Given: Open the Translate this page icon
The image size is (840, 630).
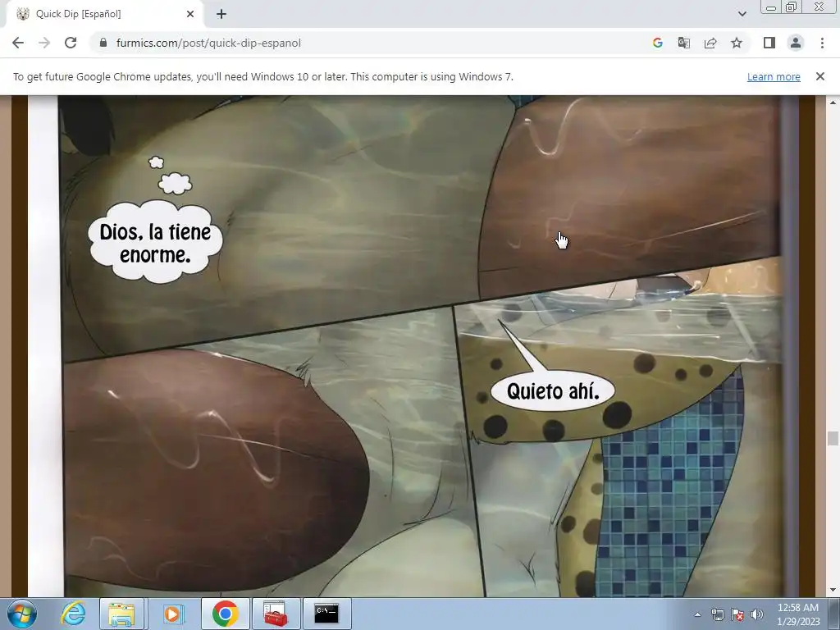Looking at the screenshot, I should [x=683, y=43].
